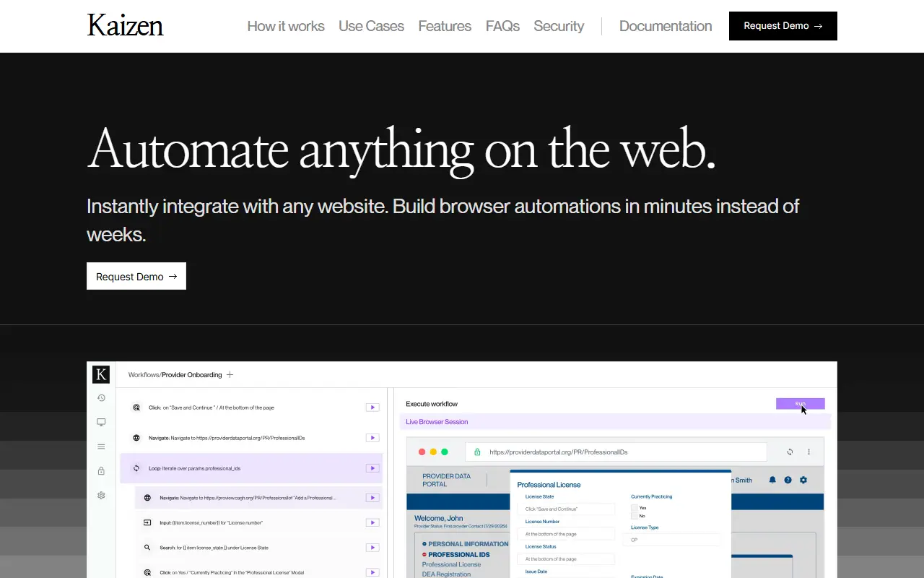Click the cursor icon on the Save and Continue step
924x578 pixels.
(136, 407)
